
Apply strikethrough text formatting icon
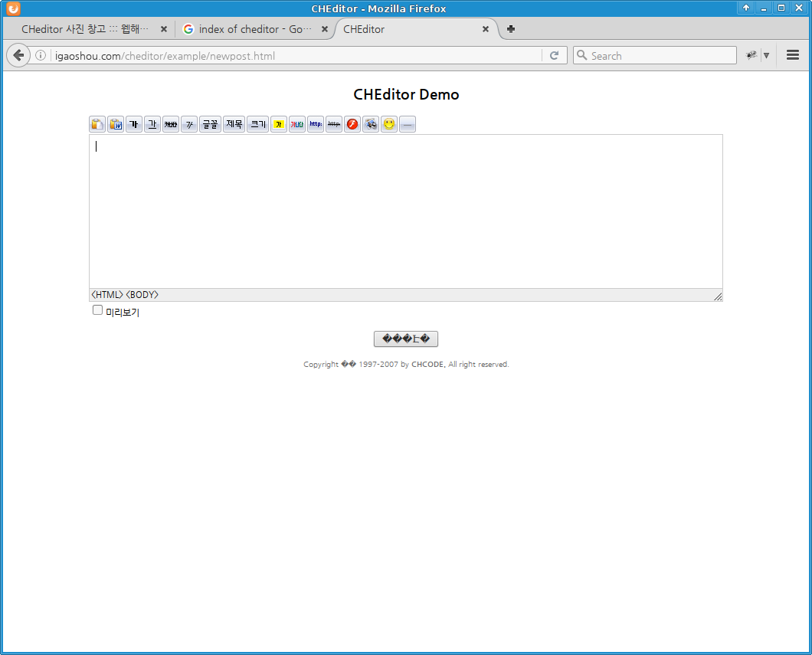[171, 124]
